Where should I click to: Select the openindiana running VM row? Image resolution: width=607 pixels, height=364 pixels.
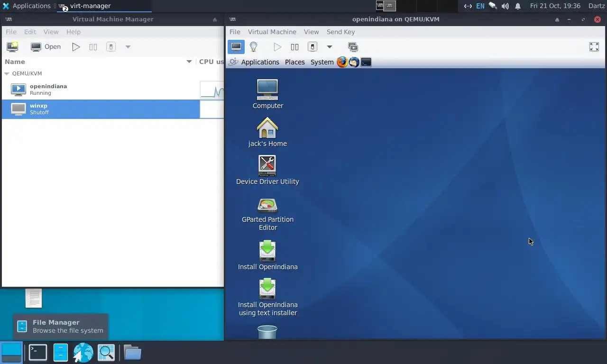pyautogui.click(x=112, y=90)
